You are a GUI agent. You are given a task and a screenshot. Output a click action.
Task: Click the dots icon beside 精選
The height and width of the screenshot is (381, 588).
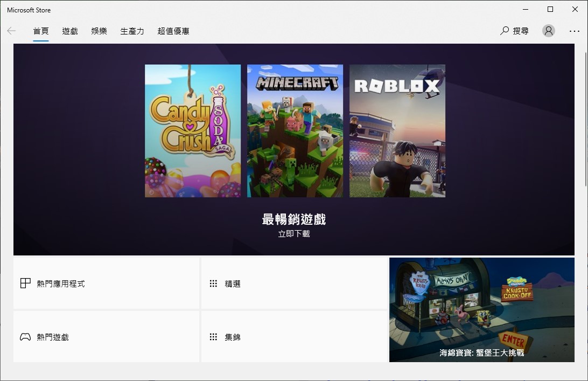[x=213, y=283]
